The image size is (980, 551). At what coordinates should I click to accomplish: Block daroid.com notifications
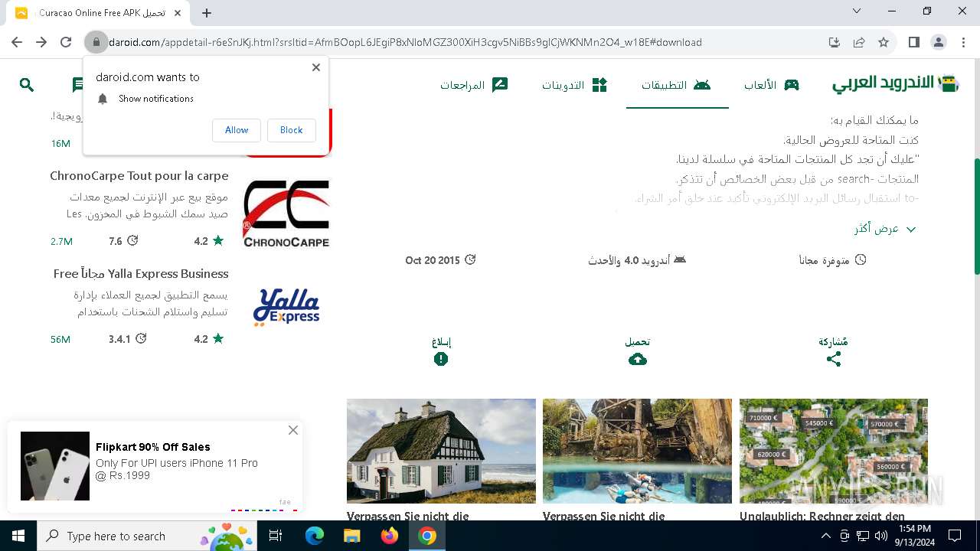291,130
